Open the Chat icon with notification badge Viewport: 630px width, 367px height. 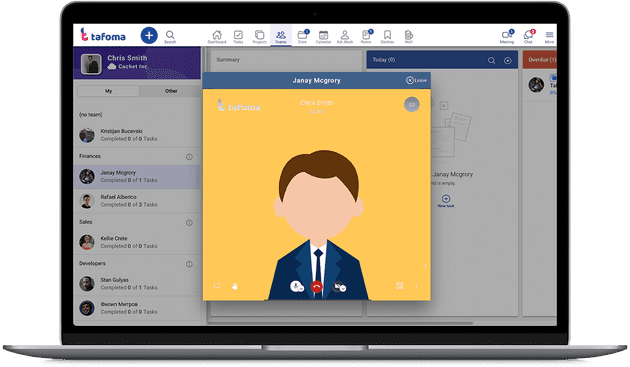click(x=529, y=36)
